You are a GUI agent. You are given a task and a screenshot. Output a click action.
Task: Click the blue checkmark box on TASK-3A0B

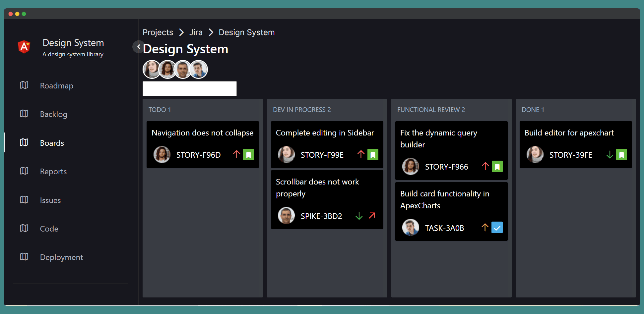[x=497, y=228]
